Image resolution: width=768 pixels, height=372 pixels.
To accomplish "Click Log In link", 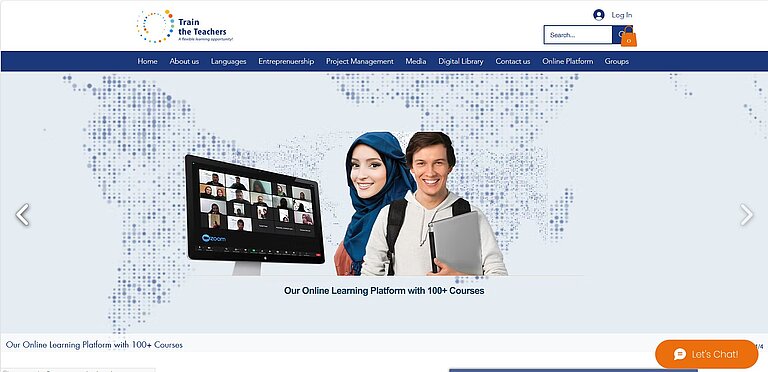I will [x=622, y=15].
